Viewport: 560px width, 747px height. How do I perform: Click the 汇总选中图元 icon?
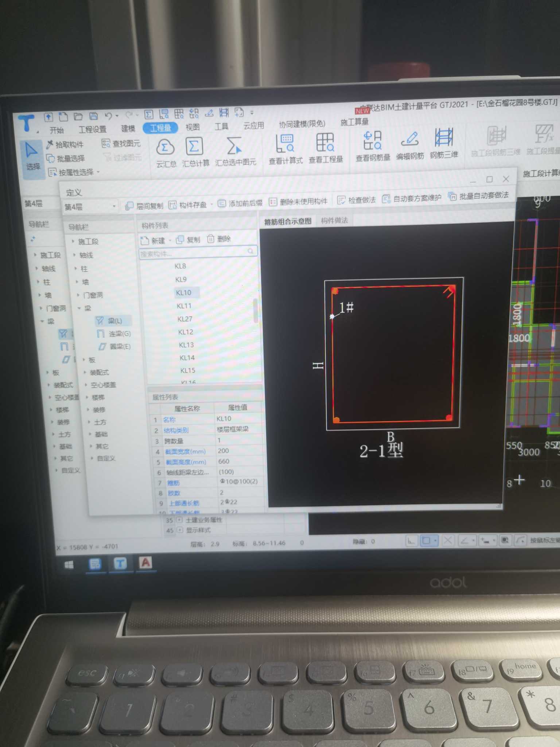coord(235,152)
